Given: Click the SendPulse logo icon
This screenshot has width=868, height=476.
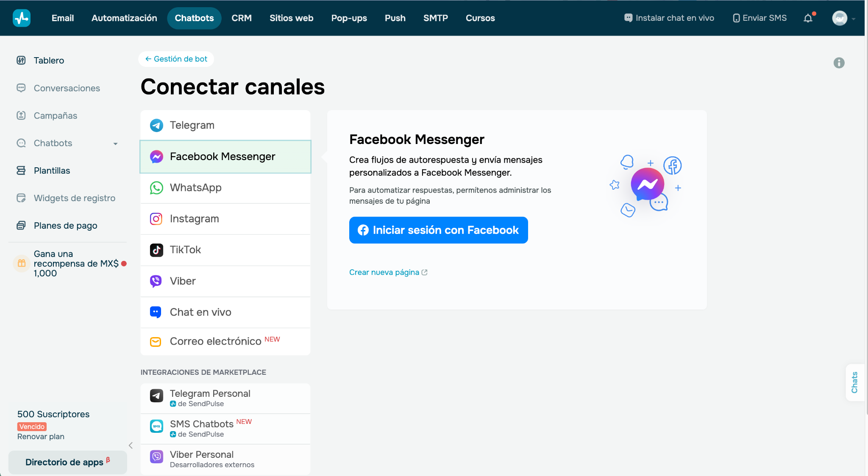Looking at the screenshot, I should (22, 18).
